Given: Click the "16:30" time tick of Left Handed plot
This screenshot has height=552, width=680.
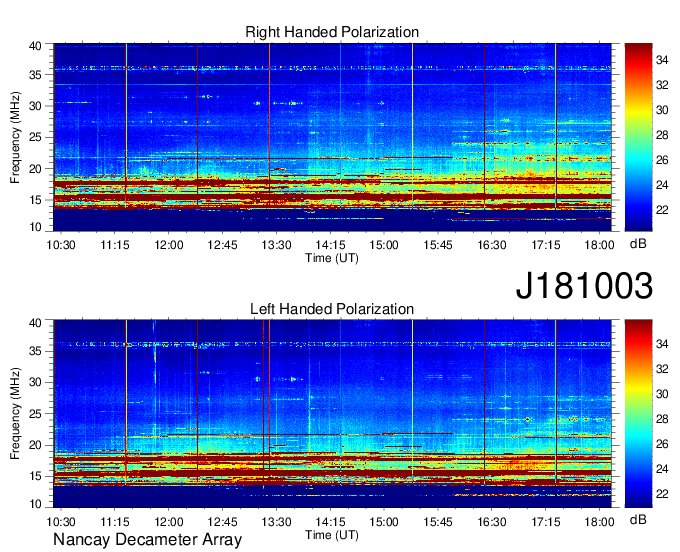Looking at the screenshot, I should click(492, 522).
